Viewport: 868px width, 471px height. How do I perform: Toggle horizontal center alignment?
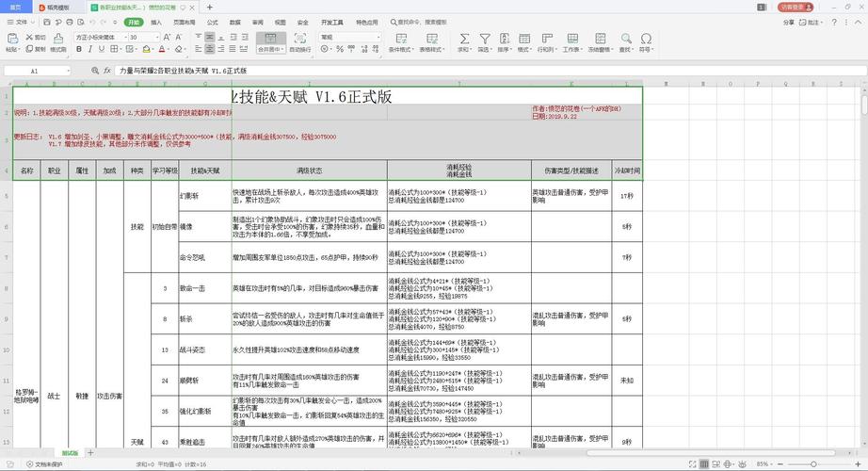point(210,49)
